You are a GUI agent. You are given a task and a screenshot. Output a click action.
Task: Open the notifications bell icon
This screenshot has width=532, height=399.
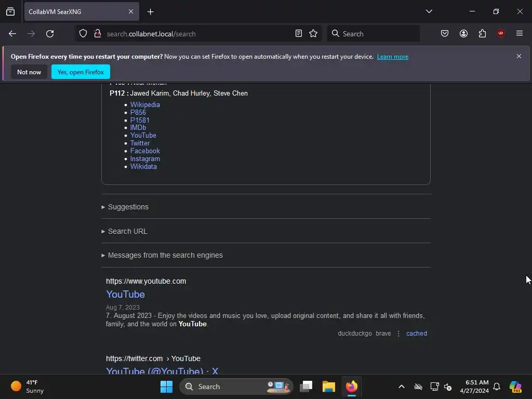click(x=497, y=387)
